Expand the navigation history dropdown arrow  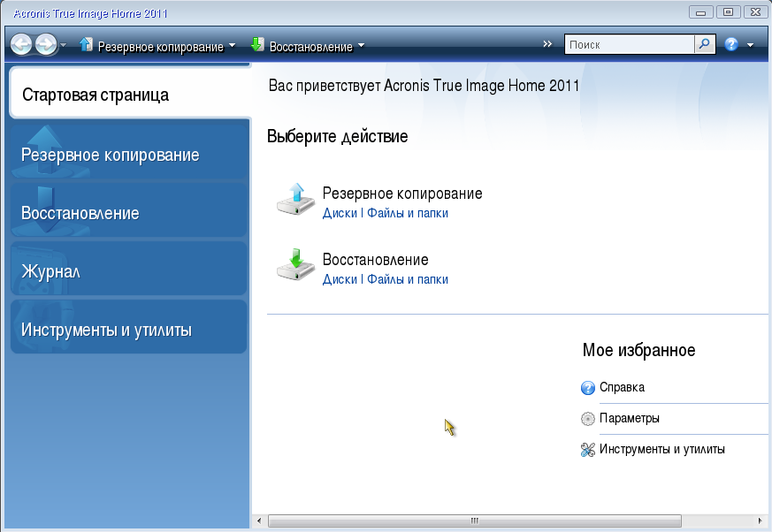(64, 45)
